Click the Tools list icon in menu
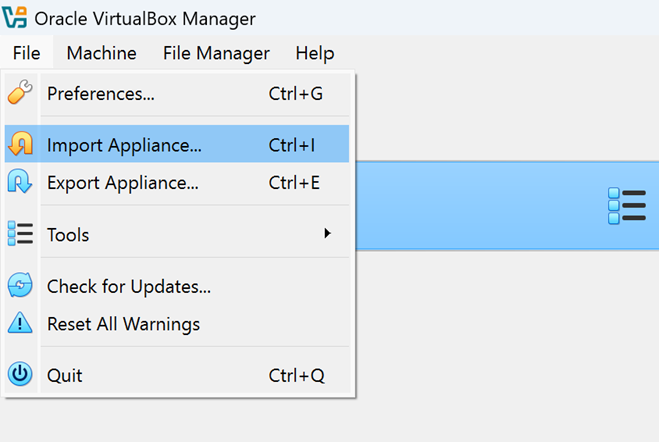The height and width of the screenshot is (442, 659). (x=20, y=234)
